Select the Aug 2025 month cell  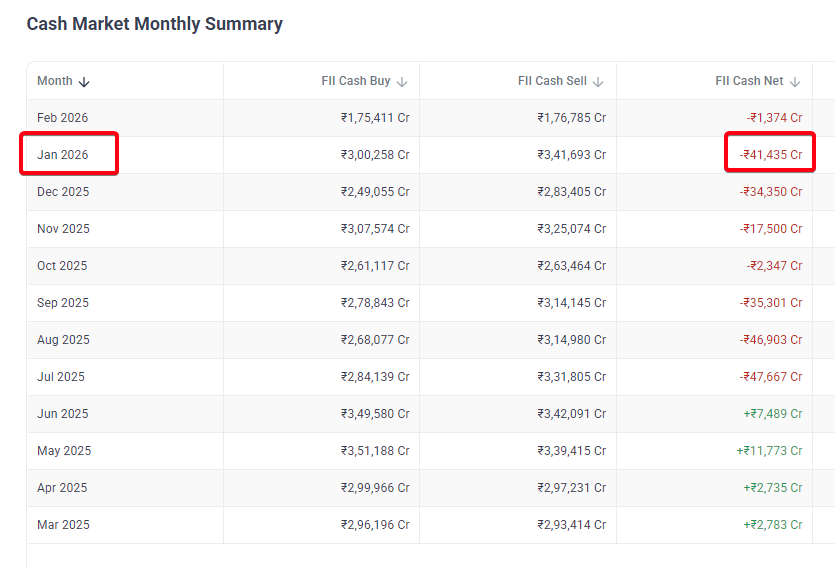coord(63,340)
